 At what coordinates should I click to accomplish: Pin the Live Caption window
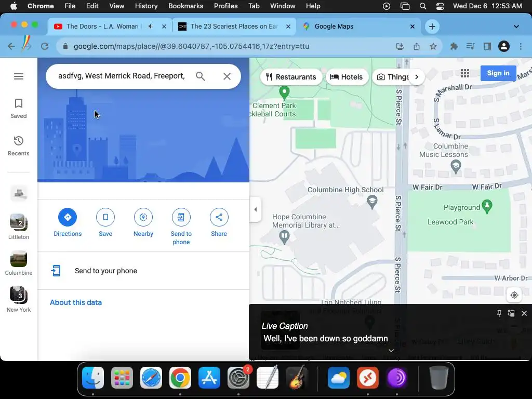[499, 313]
